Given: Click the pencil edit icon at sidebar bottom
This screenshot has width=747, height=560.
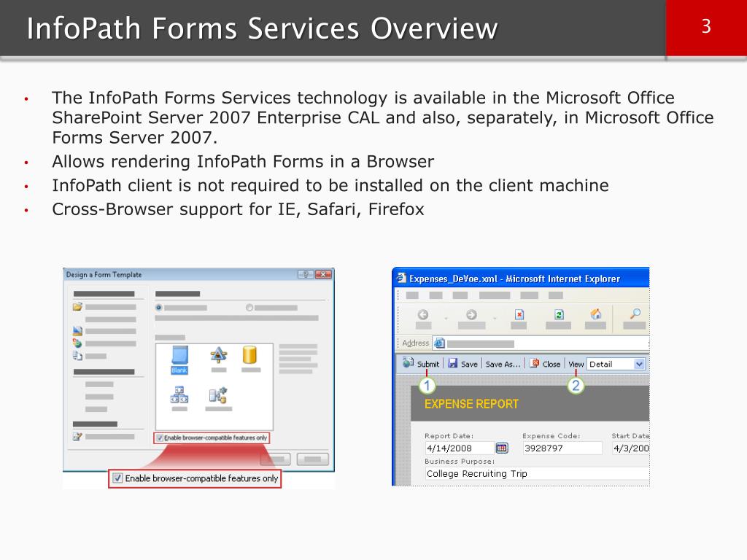Looking at the screenshot, I should [x=77, y=436].
